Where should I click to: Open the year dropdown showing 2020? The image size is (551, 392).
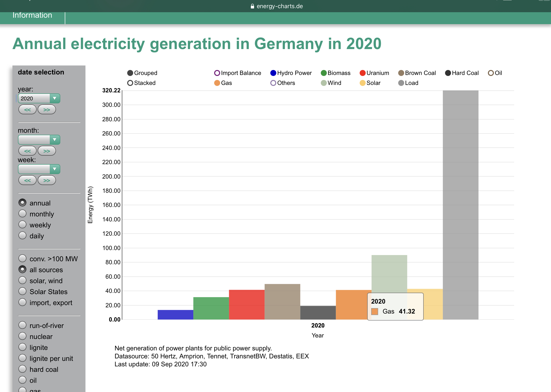click(x=39, y=98)
